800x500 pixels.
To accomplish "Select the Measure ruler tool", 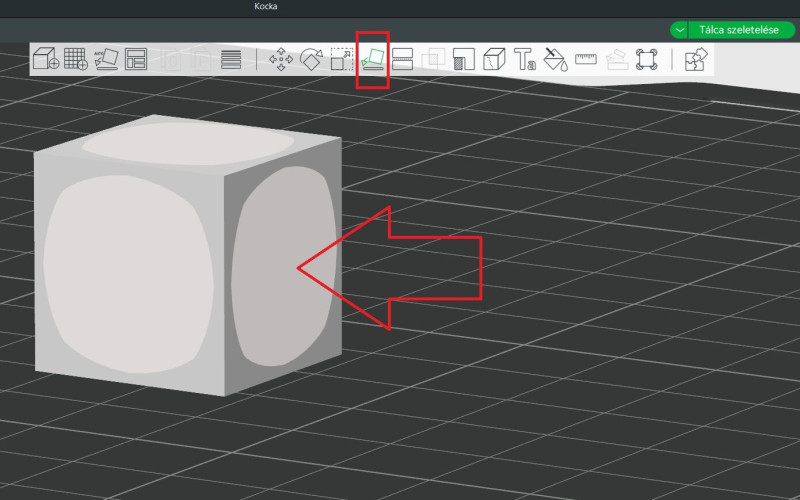I will click(x=586, y=59).
